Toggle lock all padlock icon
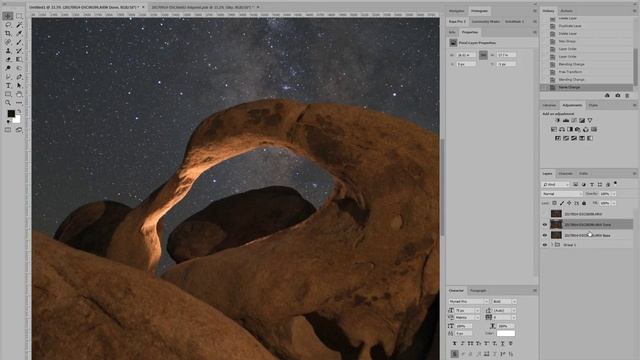This screenshot has height=360, width=640. pyautogui.click(x=584, y=203)
